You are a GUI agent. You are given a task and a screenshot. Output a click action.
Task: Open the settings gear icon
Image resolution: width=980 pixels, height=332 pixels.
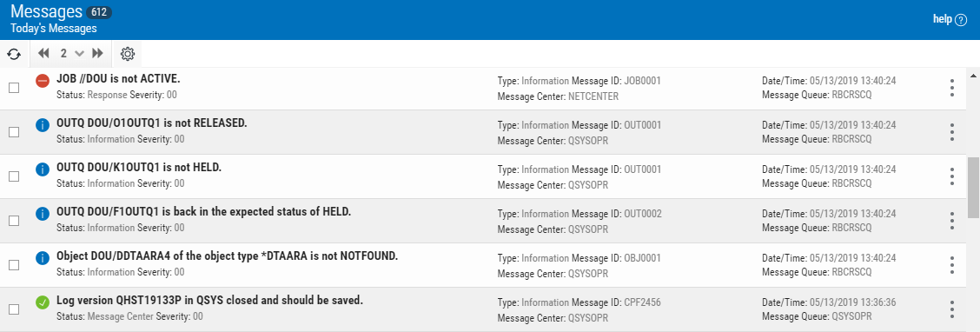coord(128,54)
